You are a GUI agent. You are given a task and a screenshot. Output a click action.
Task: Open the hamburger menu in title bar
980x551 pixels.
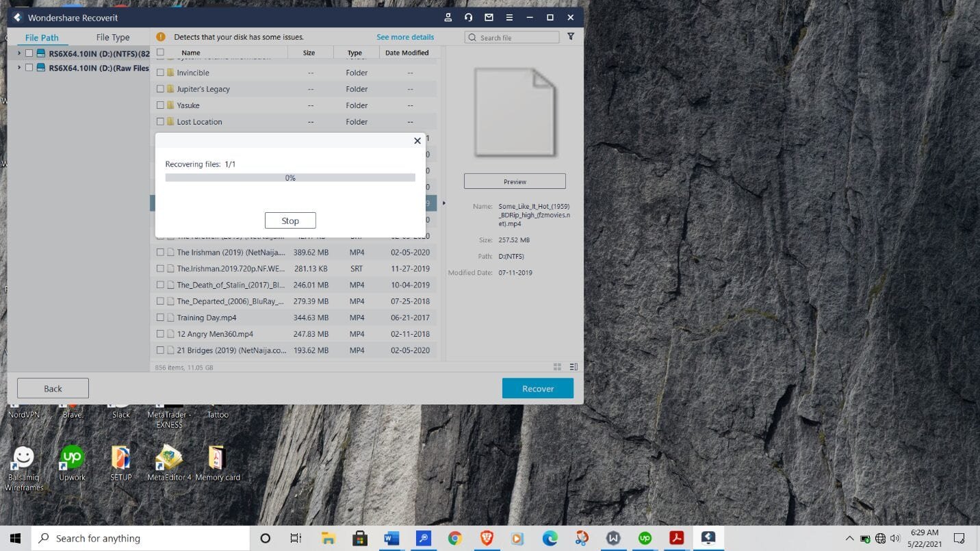tap(509, 18)
